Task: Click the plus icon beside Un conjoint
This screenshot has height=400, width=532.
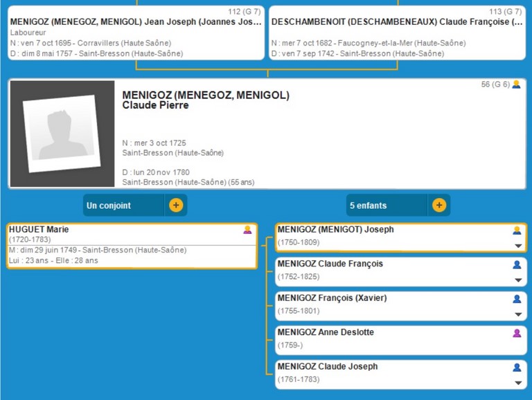Action: [x=176, y=206]
